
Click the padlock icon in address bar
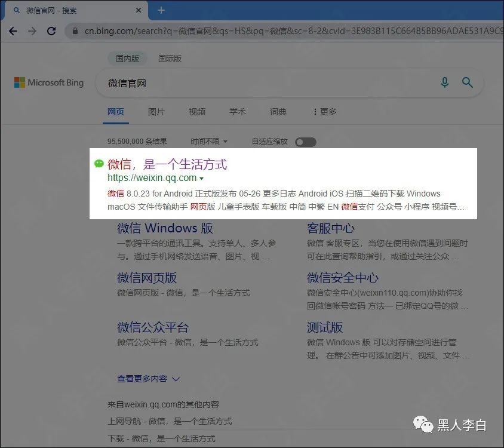click(75, 31)
